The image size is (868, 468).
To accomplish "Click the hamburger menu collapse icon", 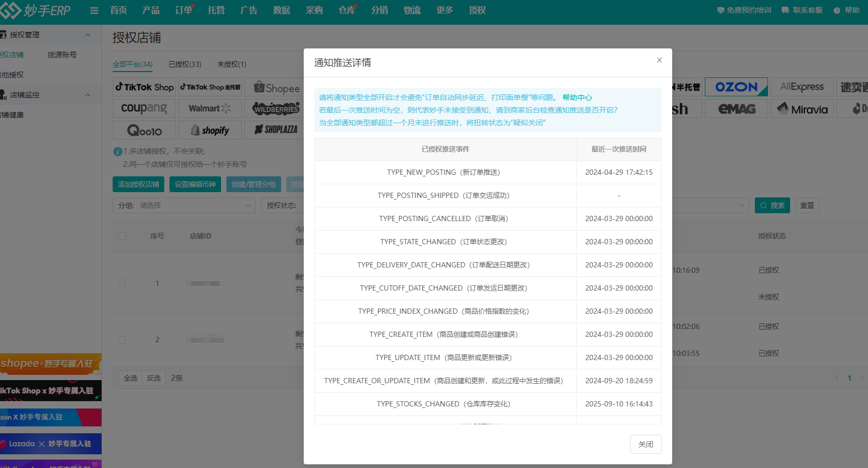I will tap(94, 11).
